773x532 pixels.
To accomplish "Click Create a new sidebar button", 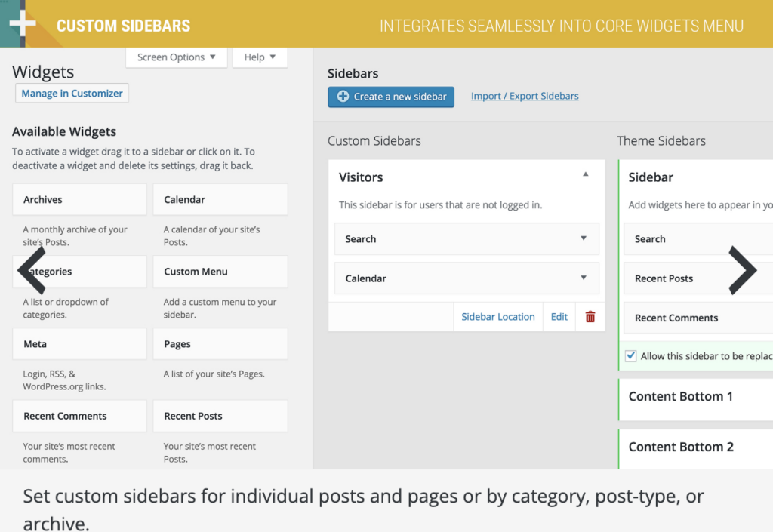I will click(x=391, y=97).
